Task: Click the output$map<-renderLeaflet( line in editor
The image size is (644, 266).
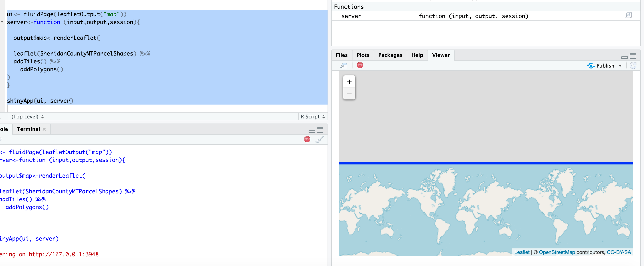Action: pos(57,38)
